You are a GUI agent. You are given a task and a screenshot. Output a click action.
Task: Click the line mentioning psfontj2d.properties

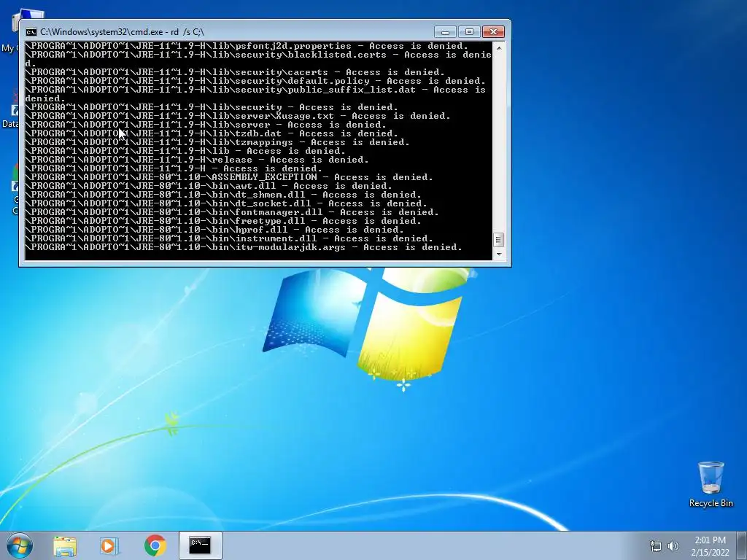coord(247,46)
